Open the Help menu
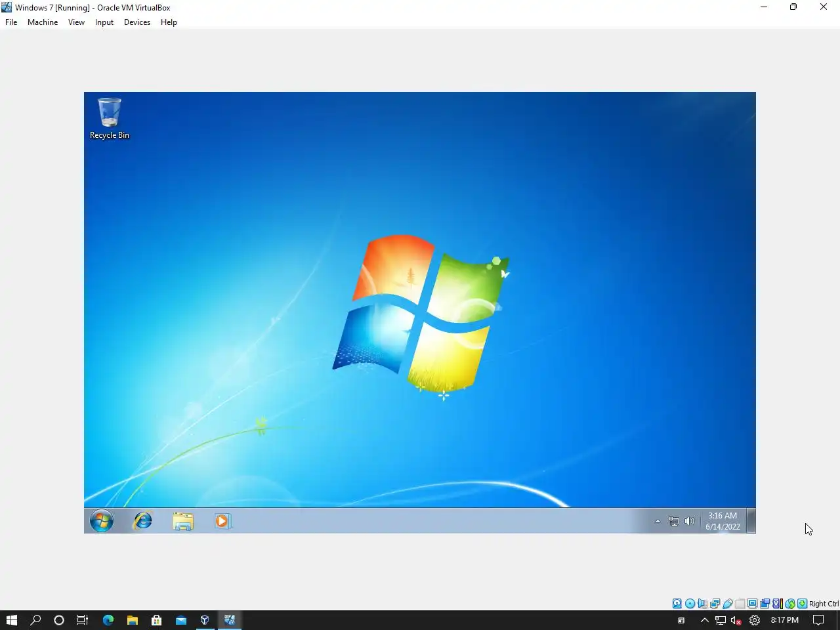 click(x=169, y=22)
